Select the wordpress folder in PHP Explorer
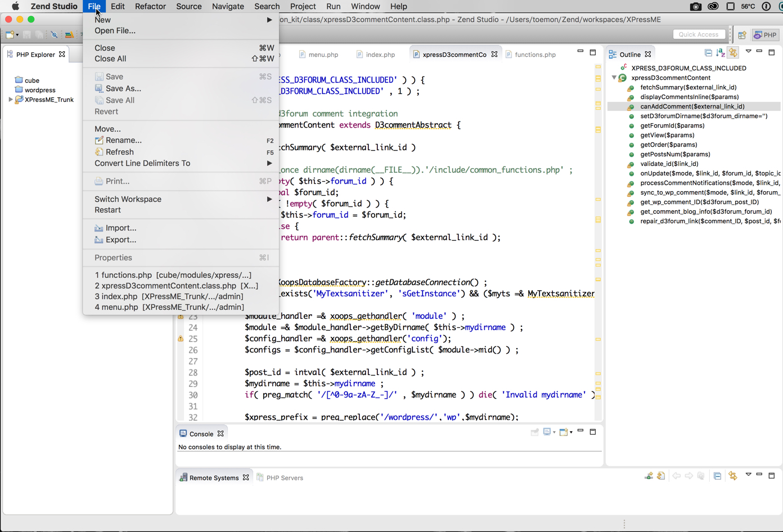The image size is (783, 532). click(x=35, y=90)
